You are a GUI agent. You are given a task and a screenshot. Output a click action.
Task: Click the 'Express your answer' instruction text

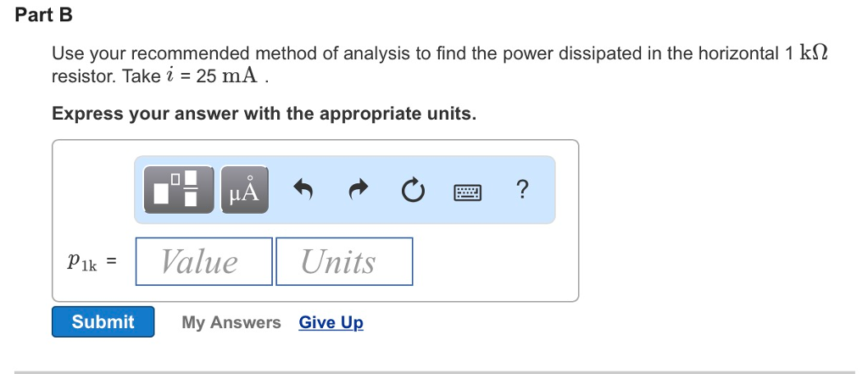tap(264, 114)
